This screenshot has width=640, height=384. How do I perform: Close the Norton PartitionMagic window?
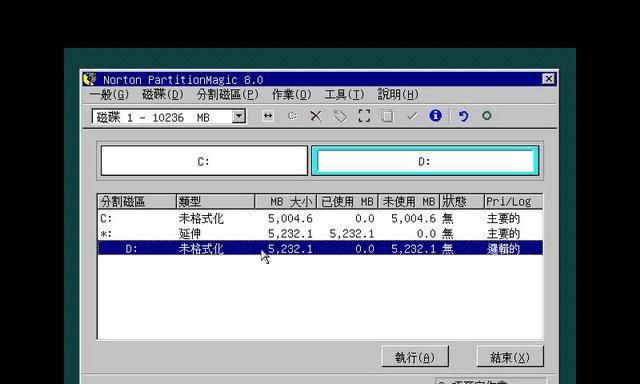[549, 79]
